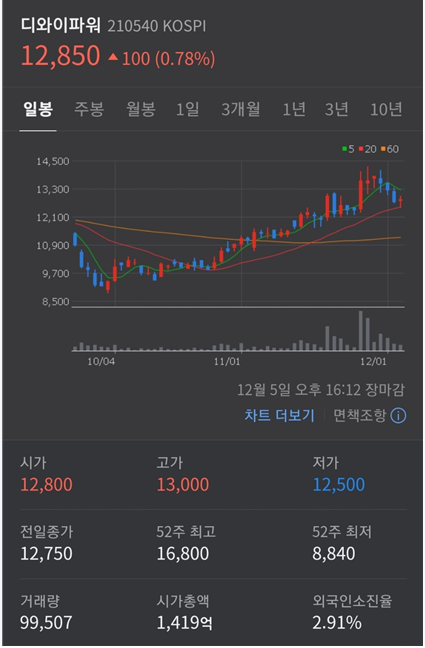This screenshot has width=425, height=648.
Task: Click the 시가 value 12,800
Action: click(46, 484)
